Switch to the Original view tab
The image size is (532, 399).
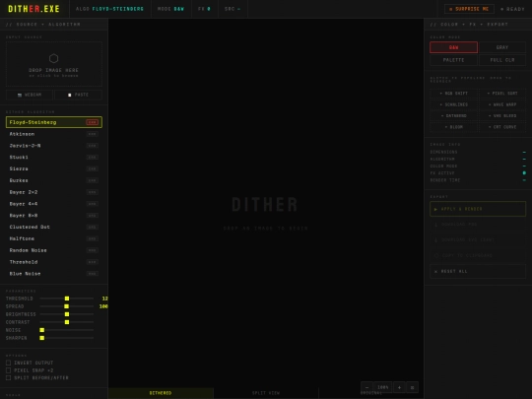pos(370,393)
